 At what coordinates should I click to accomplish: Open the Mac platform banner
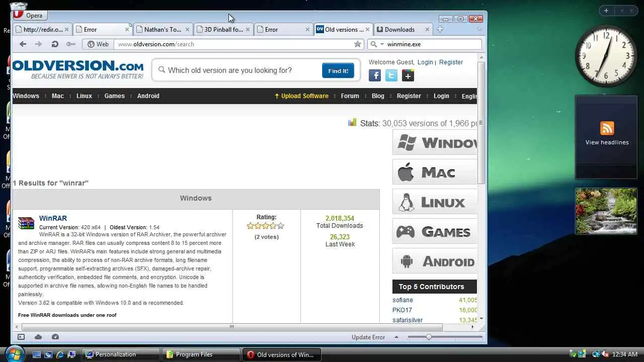435,172
